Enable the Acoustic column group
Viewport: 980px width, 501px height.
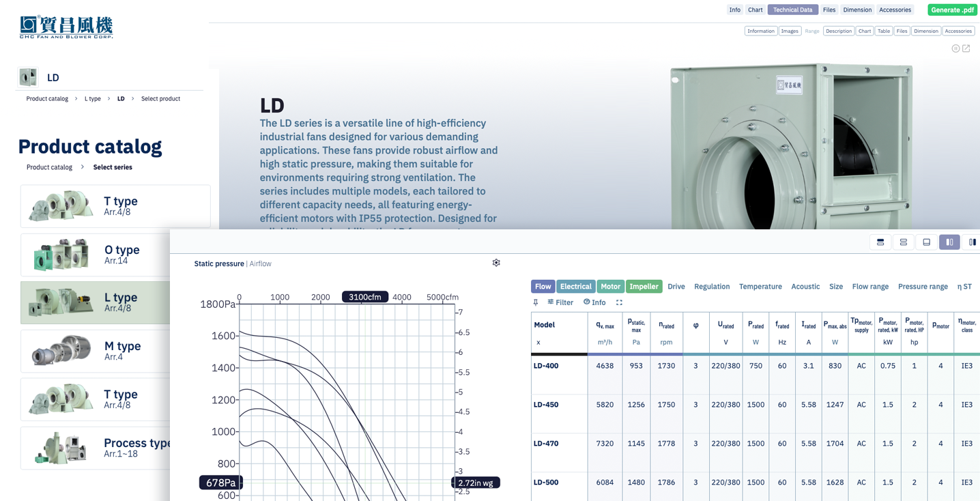coord(805,287)
